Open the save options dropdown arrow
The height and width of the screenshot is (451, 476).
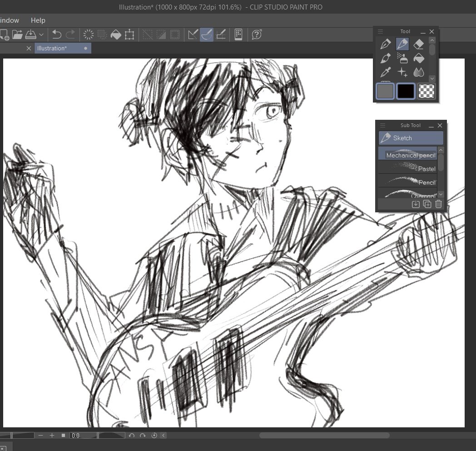pyautogui.click(x=42, y=34)
